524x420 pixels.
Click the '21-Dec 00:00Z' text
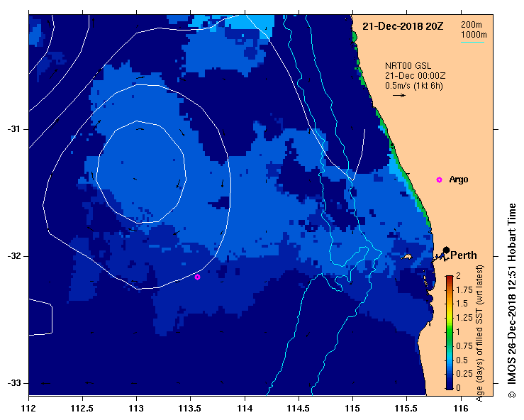point(415,76)
